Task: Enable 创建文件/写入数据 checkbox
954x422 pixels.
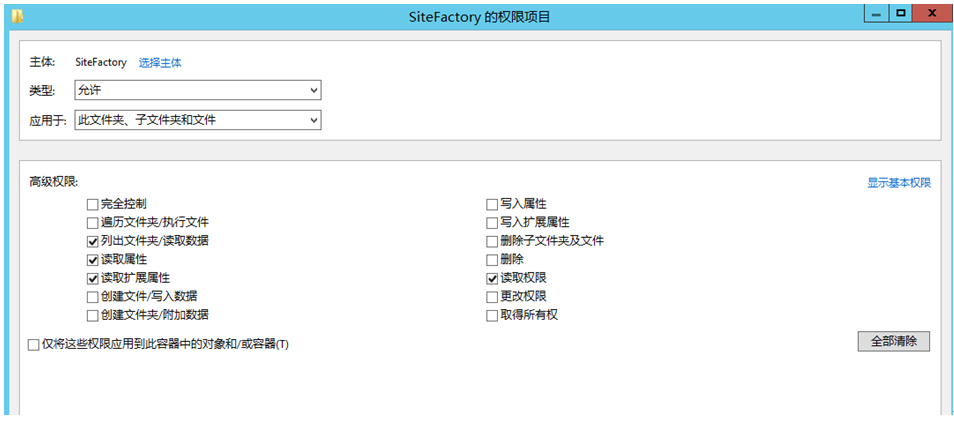Action: [x=93, y=296]
